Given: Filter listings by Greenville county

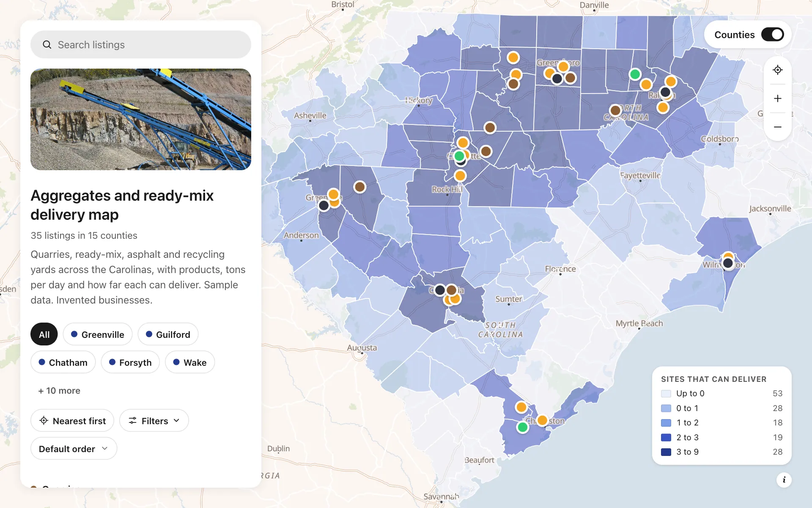Looking at the screenshot, I should pos(98,334).
